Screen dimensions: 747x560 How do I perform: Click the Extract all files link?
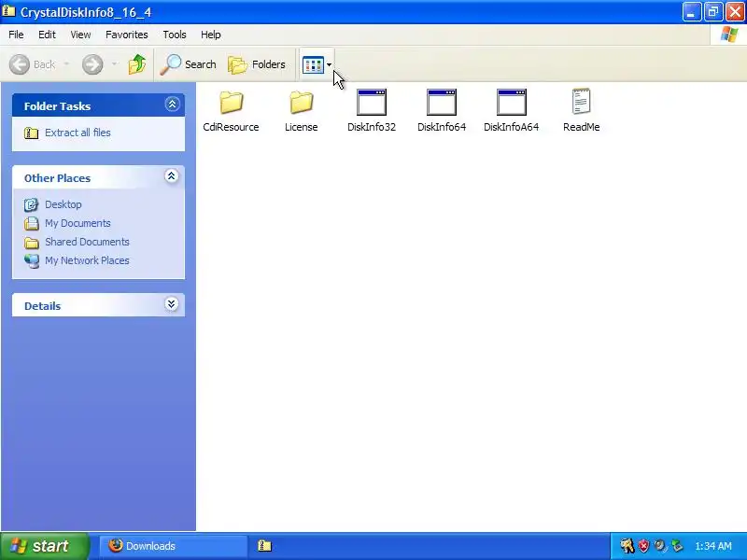pyautogui.click(x=78, y=133)
